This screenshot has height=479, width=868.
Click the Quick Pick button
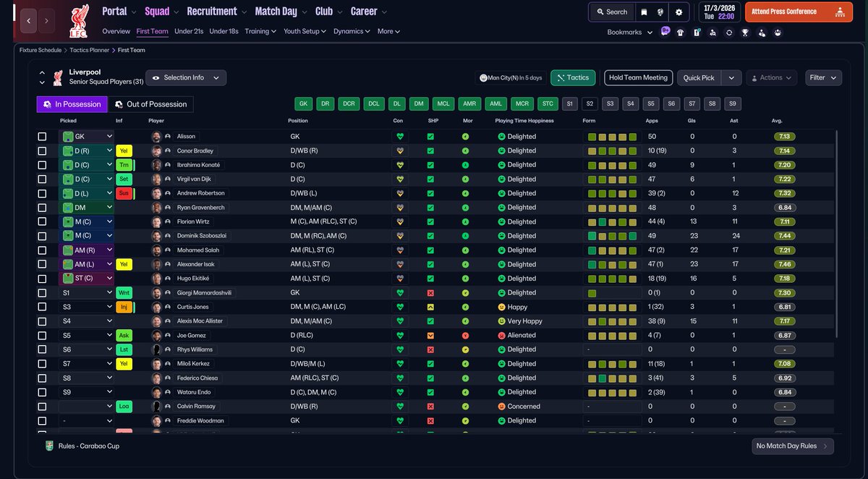(699, 78)
